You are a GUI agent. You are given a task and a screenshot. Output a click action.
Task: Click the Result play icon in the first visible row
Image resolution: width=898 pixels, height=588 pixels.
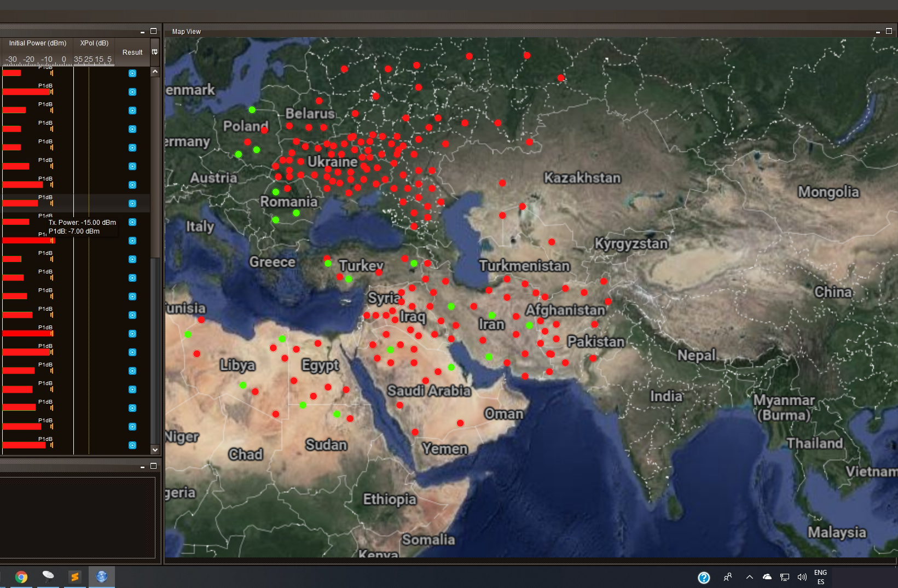(132, 73)
